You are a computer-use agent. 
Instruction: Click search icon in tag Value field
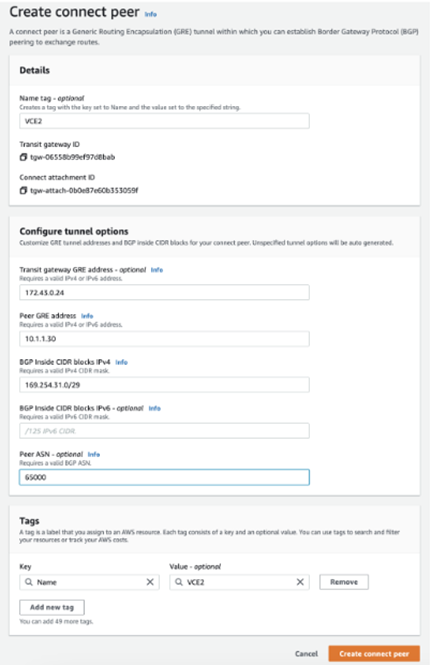pos(178,582)
